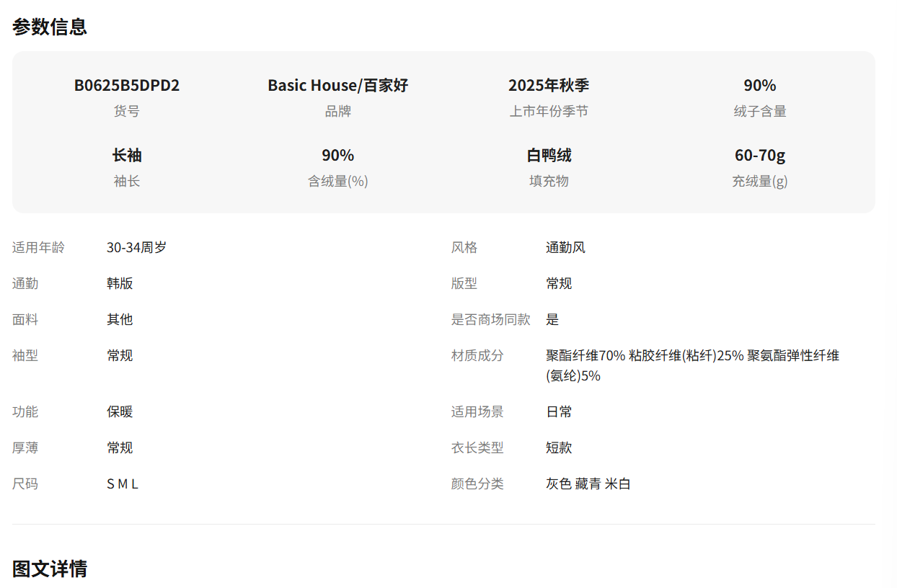
Task: Click the 图文详情 section heading
Action: tap(50, 569)
